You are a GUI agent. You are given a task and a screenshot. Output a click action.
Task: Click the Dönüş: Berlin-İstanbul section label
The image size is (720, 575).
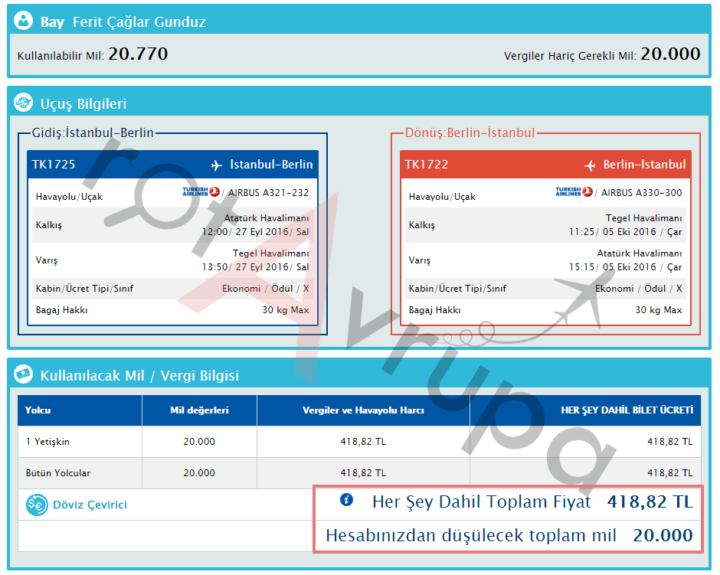coord(470,133)
